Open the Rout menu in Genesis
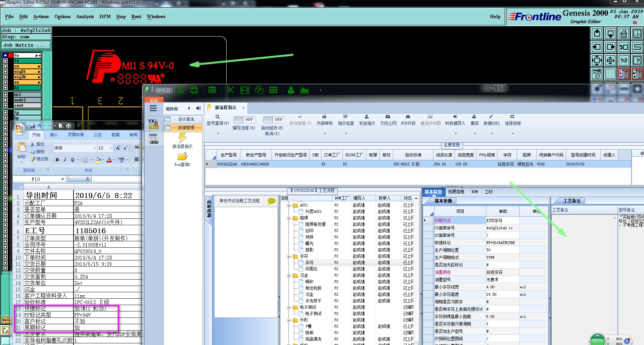 coord(136,16)
